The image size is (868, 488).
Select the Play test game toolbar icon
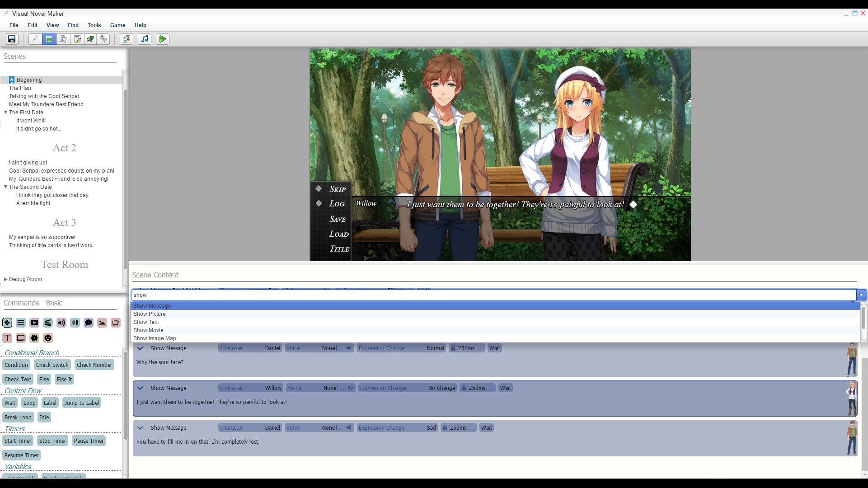pyautogui.click(x=162, y=39)
